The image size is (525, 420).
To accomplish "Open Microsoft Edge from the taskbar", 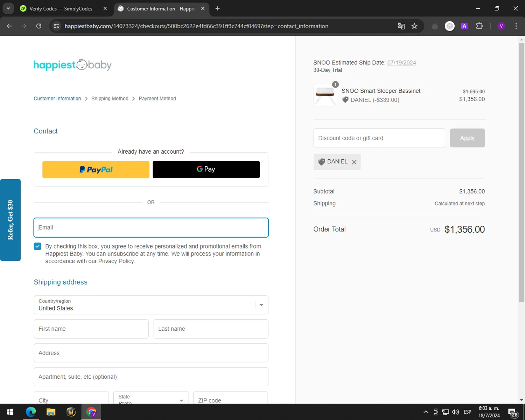I will (31, 412).
